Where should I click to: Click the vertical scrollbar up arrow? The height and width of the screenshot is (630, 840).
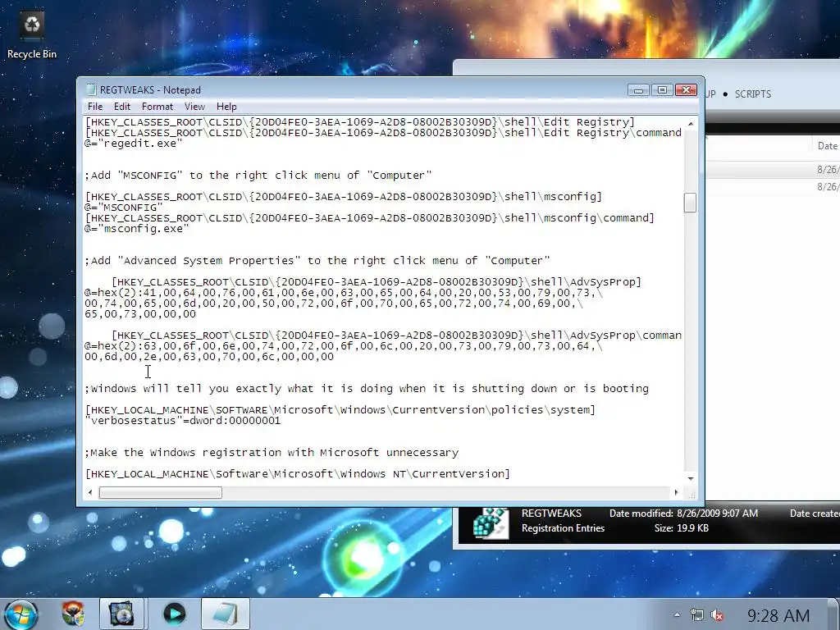pos(691,124)
